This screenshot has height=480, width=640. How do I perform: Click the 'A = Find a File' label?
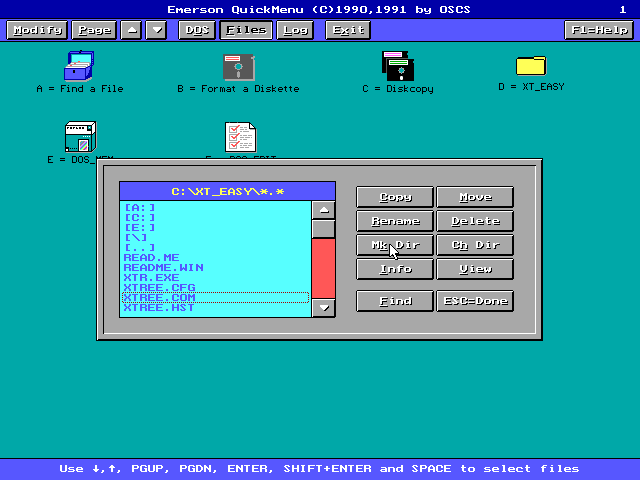[80, 89]
